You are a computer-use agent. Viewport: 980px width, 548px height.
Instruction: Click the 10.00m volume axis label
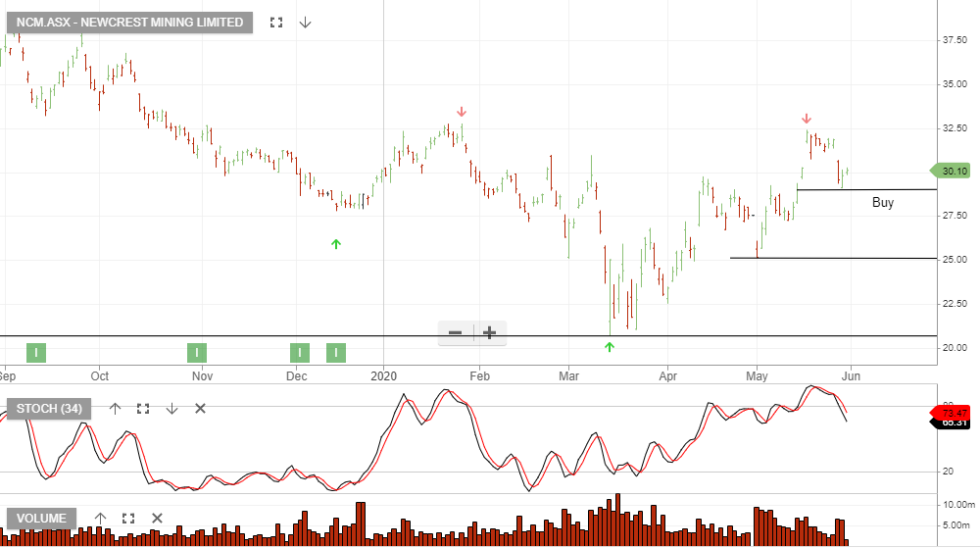958,505
